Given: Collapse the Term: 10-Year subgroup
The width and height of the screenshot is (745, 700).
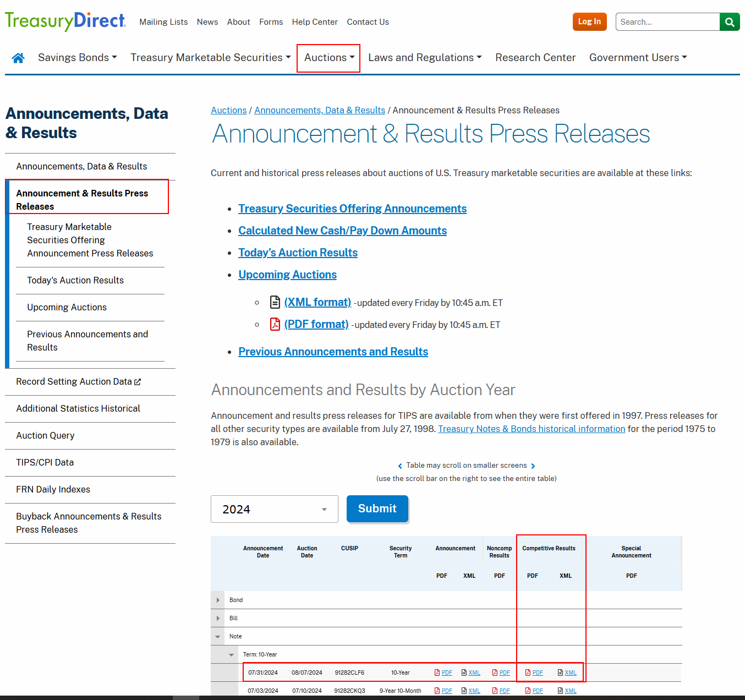Looking at the screenshot, I should pos(232,654).
